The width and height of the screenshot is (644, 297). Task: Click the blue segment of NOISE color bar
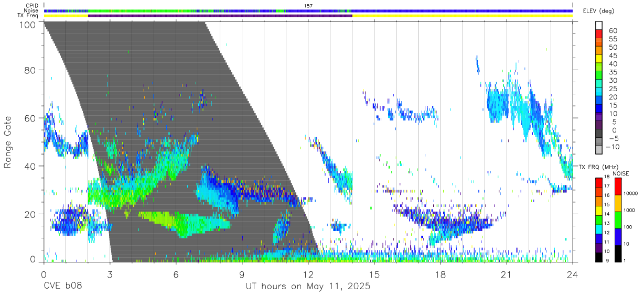pos(617,236)
